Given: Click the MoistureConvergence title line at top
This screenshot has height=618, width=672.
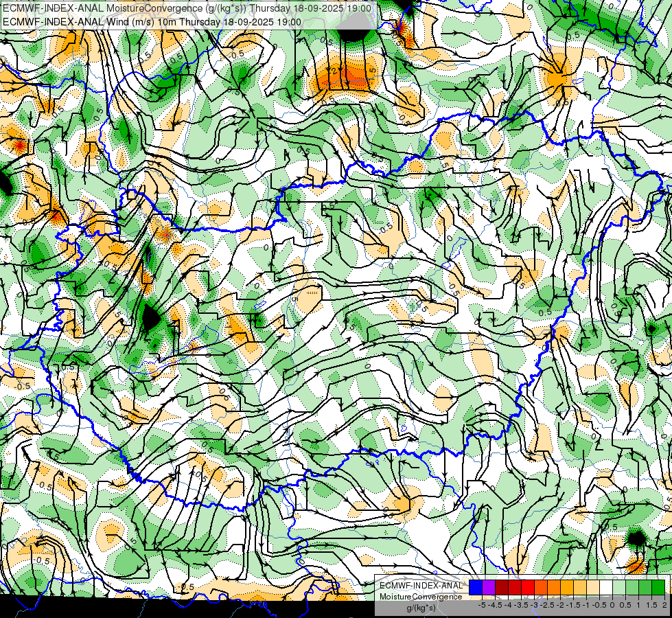Looking at the screenshot, I should (x=187, y=8).
